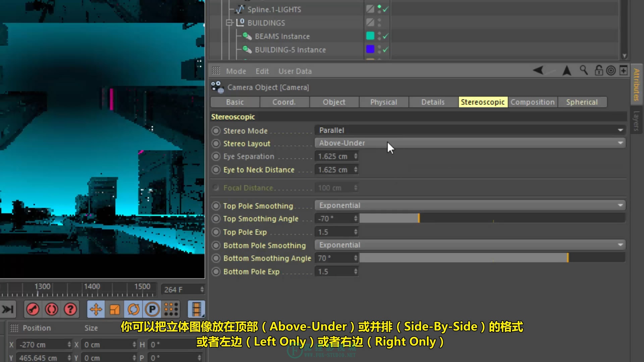
Task: Toggle Stereo Layout animation dot
Action: tap(216, 143)
